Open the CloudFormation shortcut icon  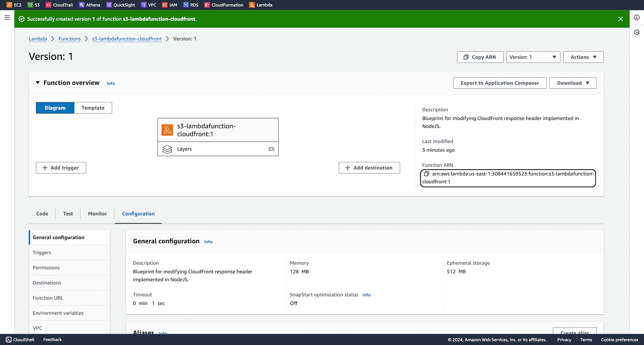tap(207, 5)
